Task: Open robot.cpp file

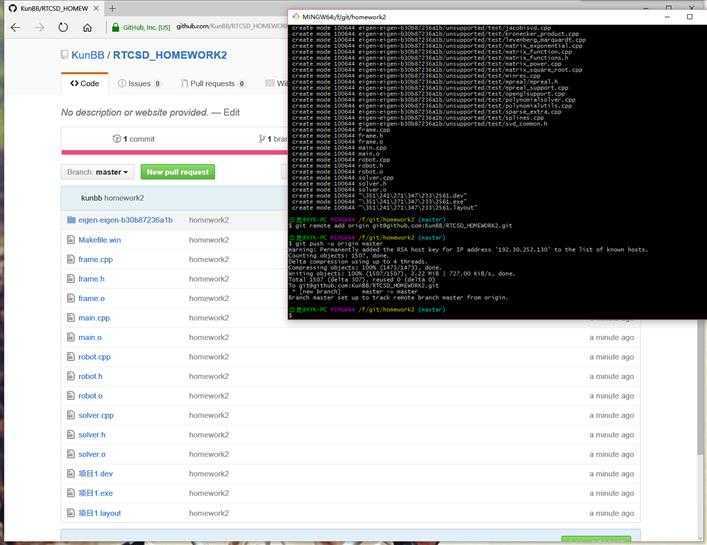Action: point(95,357)
